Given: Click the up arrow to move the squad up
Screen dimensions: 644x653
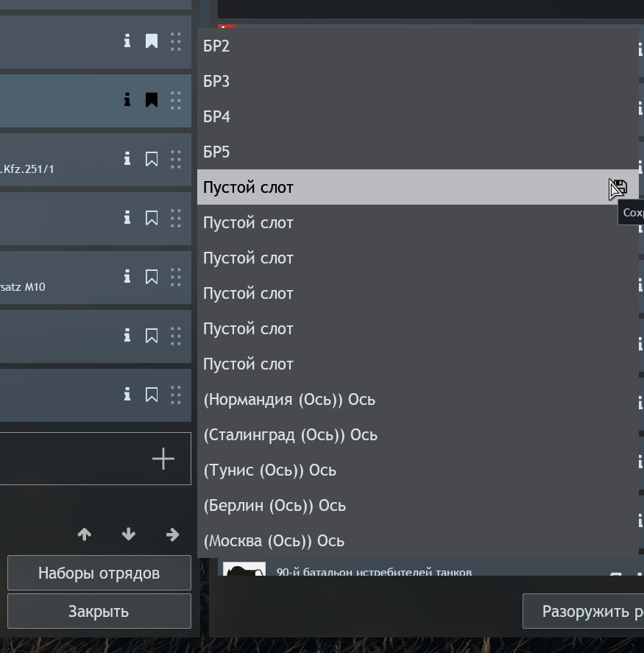Looking at the screenshot, I should (85, 534).
